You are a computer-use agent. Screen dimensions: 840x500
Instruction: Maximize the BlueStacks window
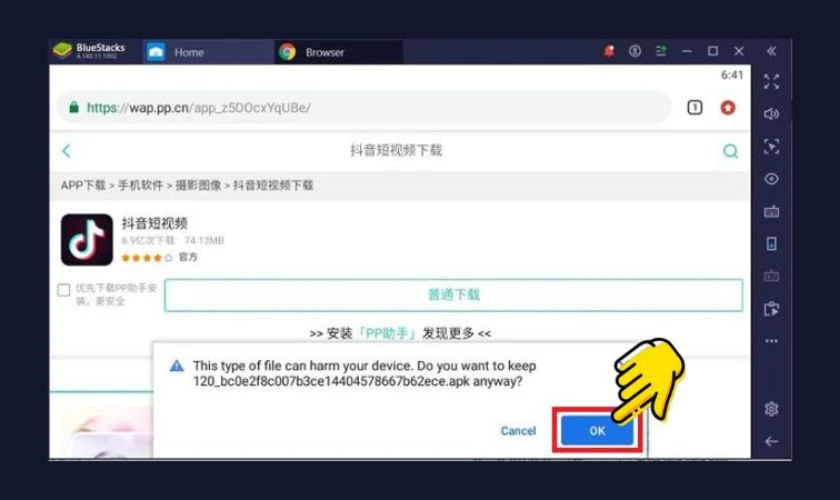click(x=712, y=51)
